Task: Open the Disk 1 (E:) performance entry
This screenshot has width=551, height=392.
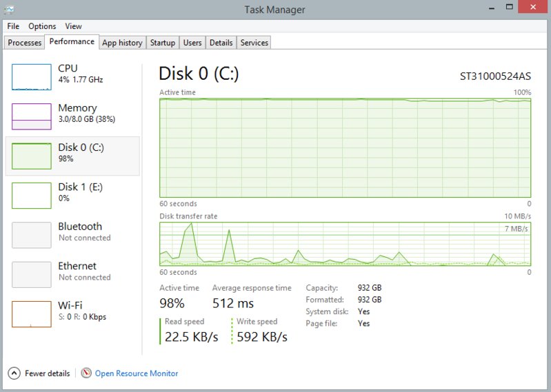Action: tap(72, 196)
